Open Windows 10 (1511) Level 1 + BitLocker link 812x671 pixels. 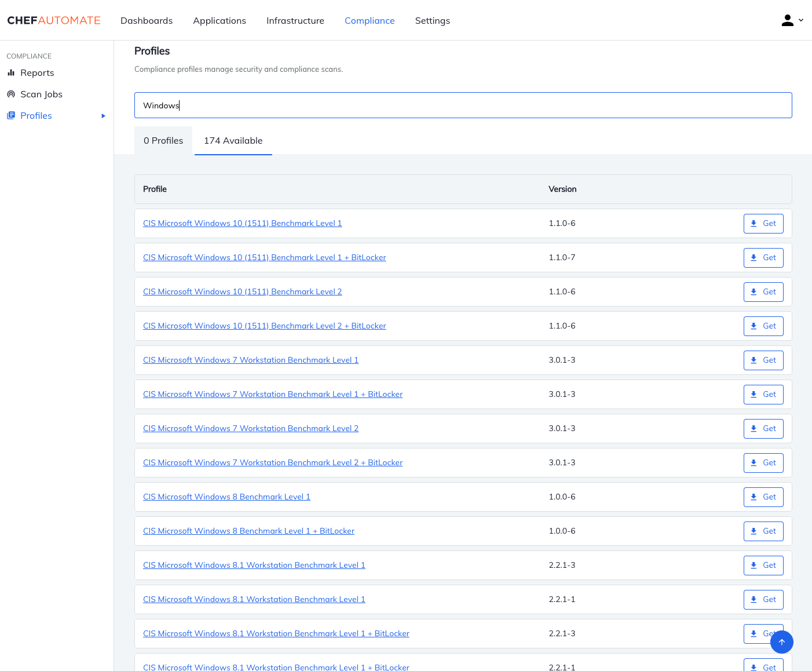pyautogui.click(x=265, y=258)
